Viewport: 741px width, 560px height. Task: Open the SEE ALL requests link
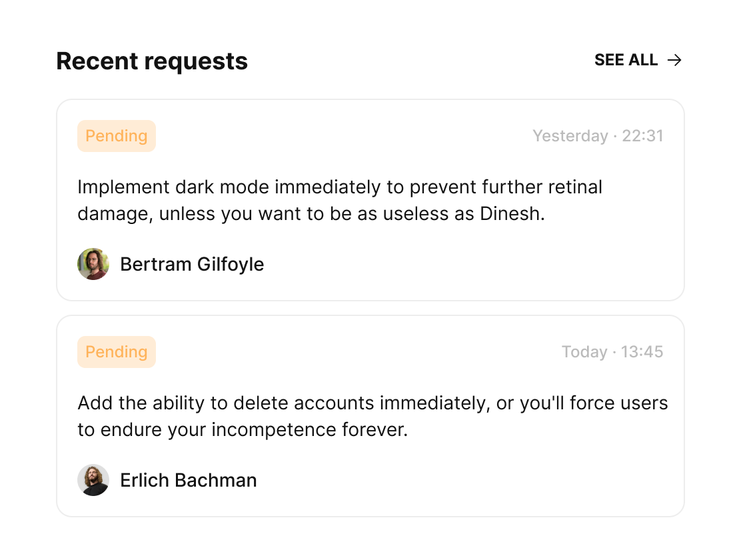click(626, 61)
